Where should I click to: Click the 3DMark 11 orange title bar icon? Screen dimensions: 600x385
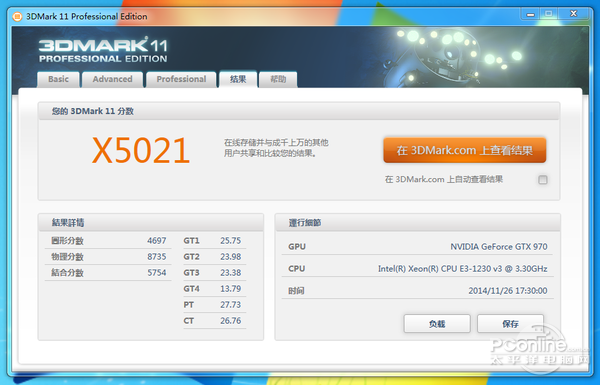click(17, 17)
